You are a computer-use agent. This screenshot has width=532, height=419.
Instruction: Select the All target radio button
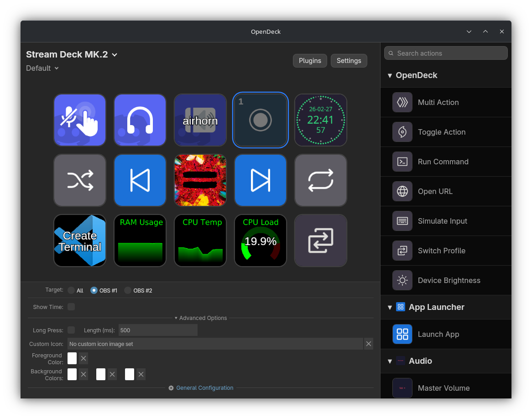[71, 290]
